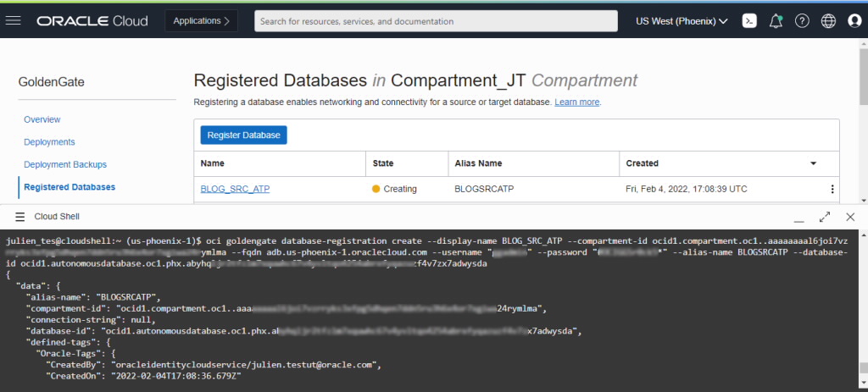Toggle the Created column sort arrow
This screenshot has width=868, height=392.
813,163
